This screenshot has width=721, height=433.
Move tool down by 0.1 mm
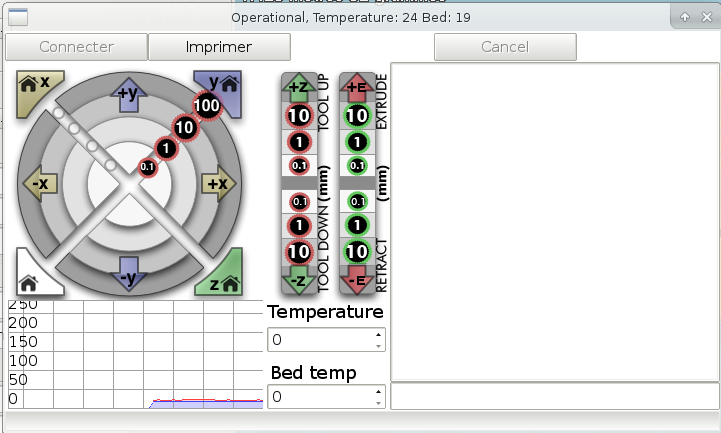299,201
